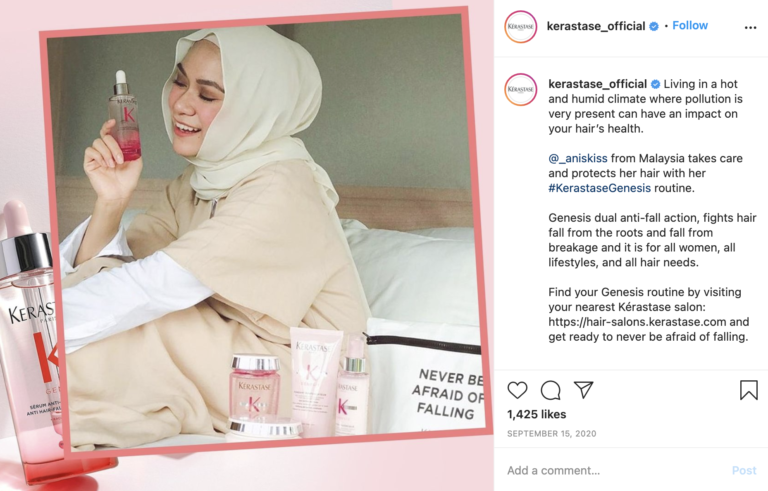Screen dimensions: 768x491
Task: Open the three-dot more options menu
Action: point(750,27)
